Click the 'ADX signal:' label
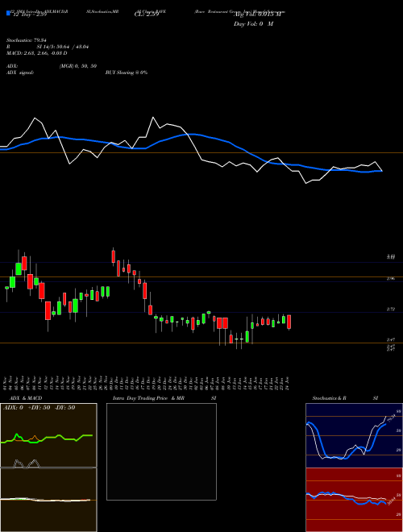This screenshot has height=532, width=403. pyautogui.click(x=20, y=73)
